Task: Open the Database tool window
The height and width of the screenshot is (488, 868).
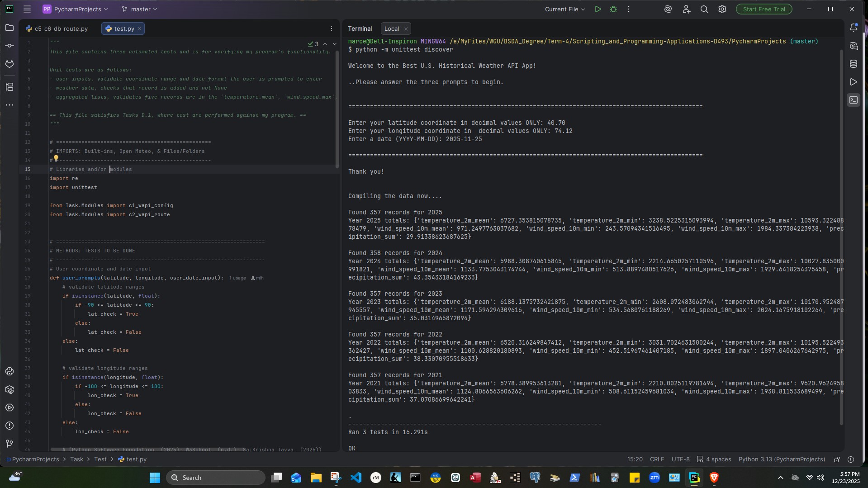Action: point(854,64)
